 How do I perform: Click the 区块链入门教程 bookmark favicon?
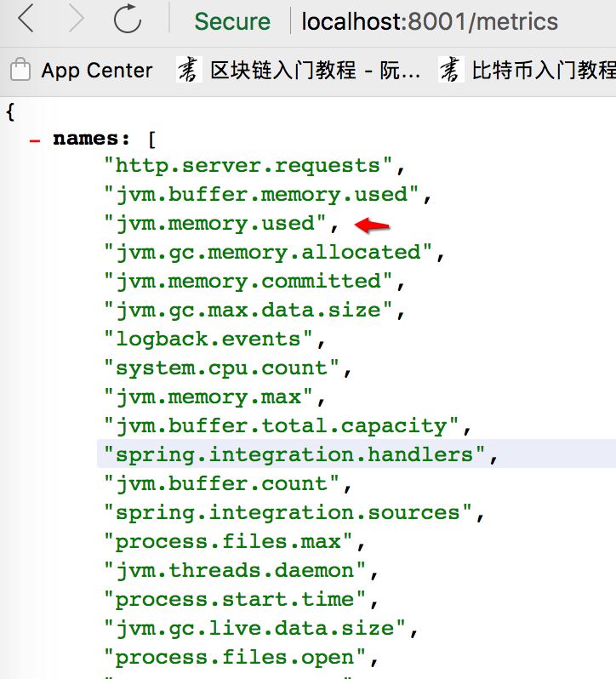pyautogui.click(x=188, y=70)
